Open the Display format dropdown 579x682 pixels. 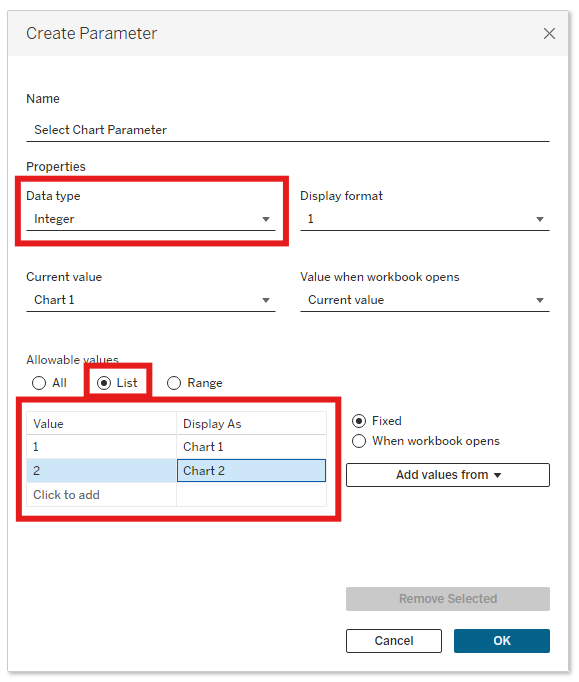[425, 219]
